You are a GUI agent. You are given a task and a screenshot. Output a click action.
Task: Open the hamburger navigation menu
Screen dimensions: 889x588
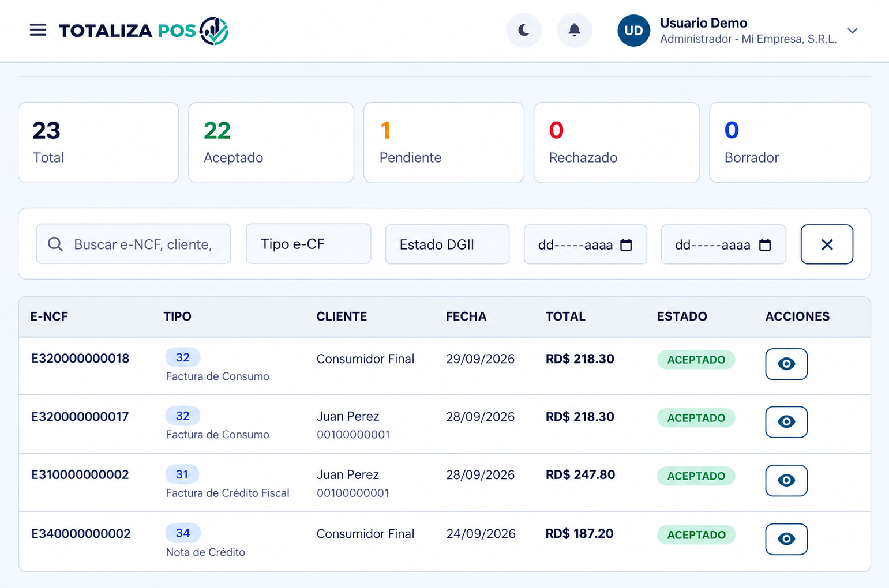click(x=38, y=30)
